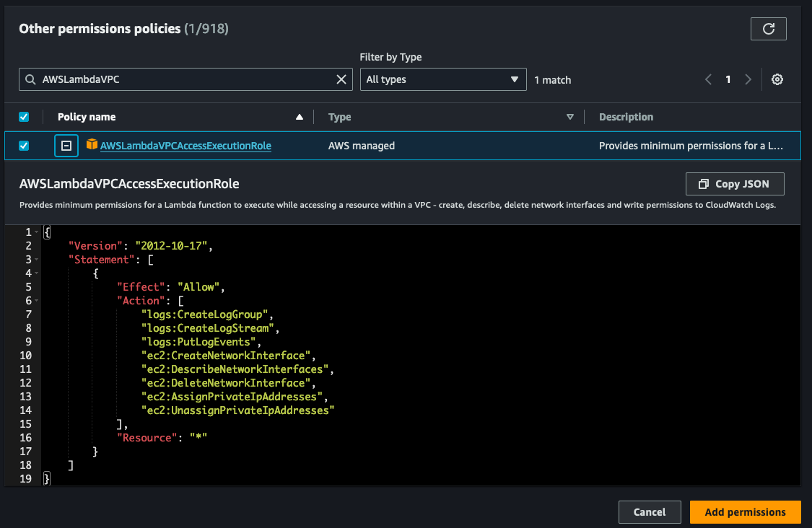Clear the AWSLambdaVPC search query

pos(341,79)
